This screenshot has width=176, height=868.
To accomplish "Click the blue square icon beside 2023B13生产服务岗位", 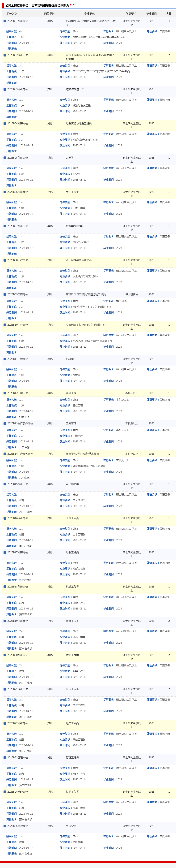I will (x=5, y=423).
